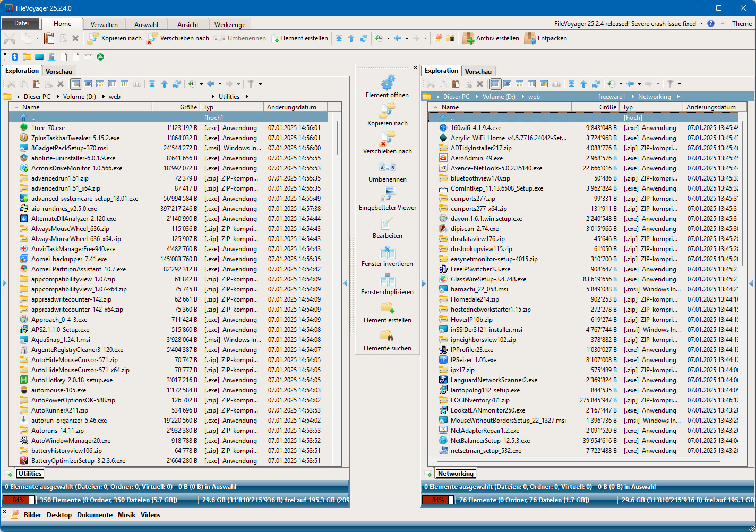
Task: Click the Kopieren nach ribbon button
Action: point(115,38)
